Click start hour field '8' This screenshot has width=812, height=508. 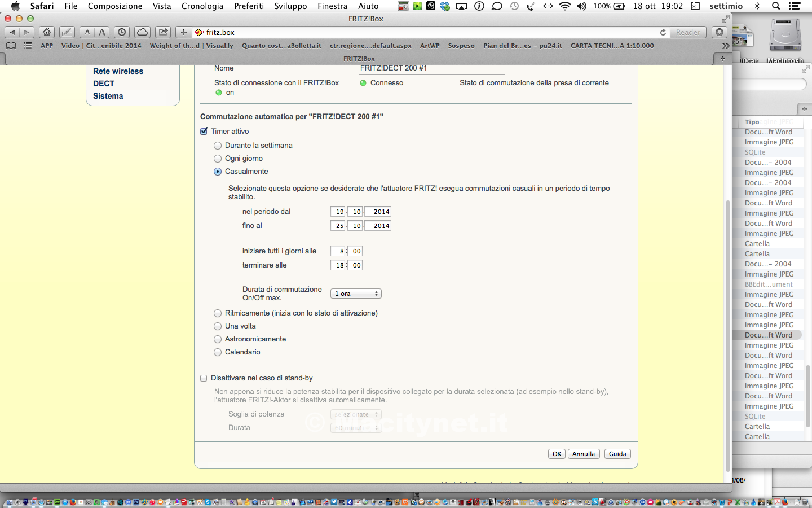[x=338, y=251]
